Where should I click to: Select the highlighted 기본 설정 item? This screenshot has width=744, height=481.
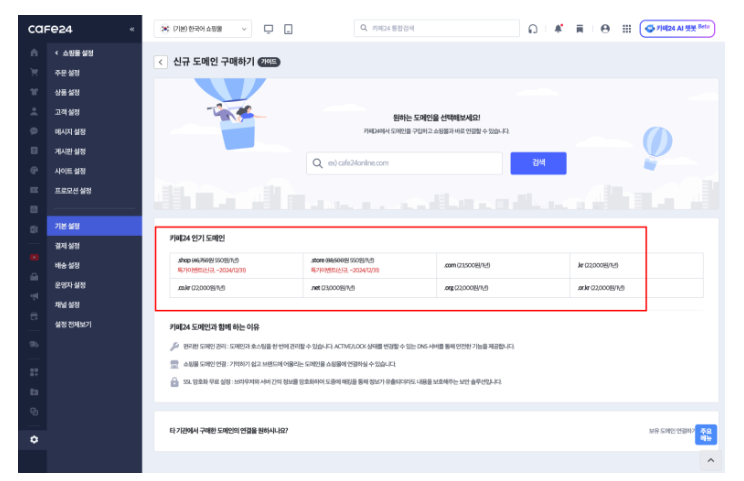point(94,226)
